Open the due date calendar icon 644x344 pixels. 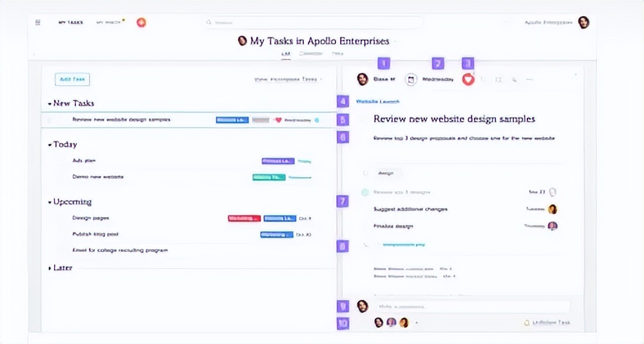pos(411,79)
